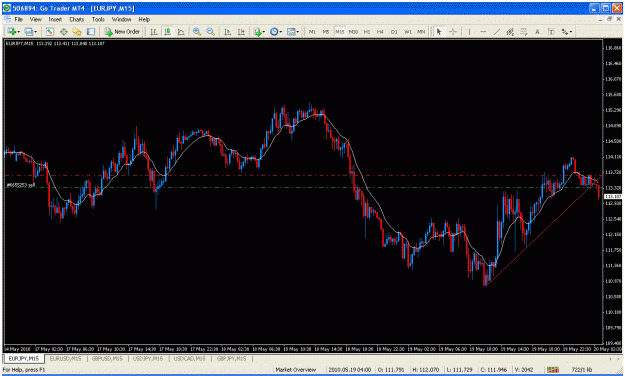Viewport: 625px width, 376px height.
Task: Select the Crosshair tool
Action: point(453,32)
